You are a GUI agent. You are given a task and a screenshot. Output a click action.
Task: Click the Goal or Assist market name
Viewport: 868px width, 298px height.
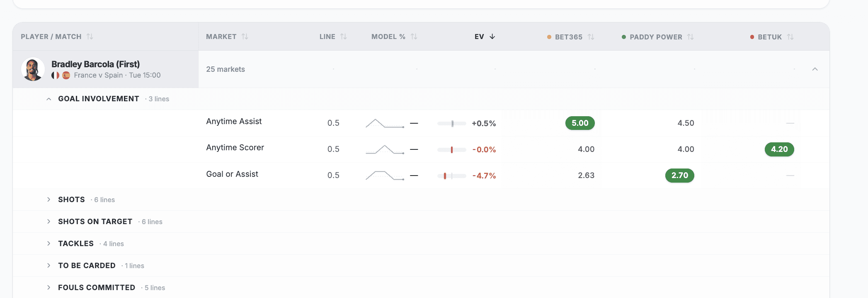pyautogui.click(x=232, y=174)
